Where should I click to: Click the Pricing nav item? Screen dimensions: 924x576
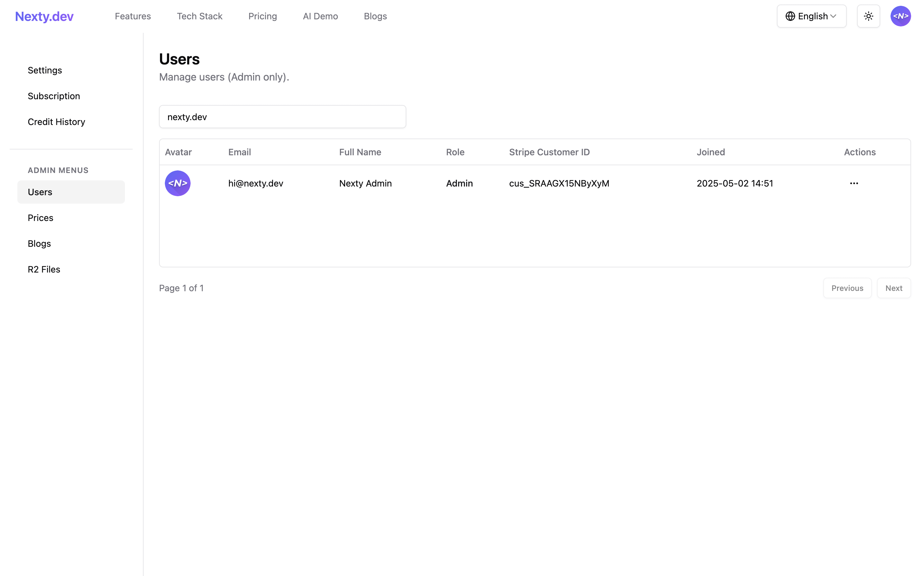263,16
